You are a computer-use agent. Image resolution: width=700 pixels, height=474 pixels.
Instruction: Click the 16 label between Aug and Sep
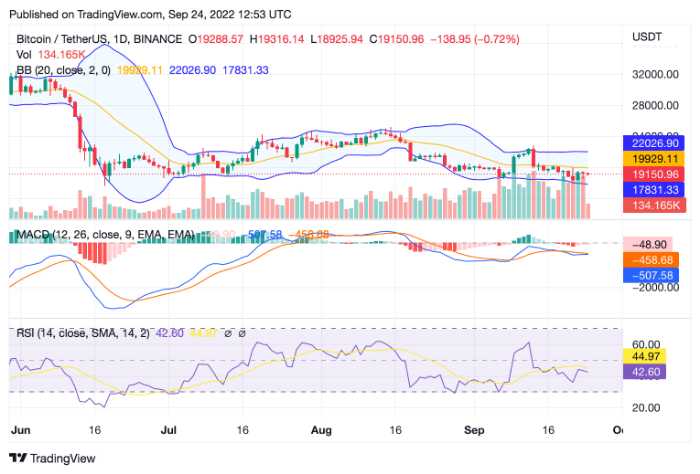pos(396,430)
